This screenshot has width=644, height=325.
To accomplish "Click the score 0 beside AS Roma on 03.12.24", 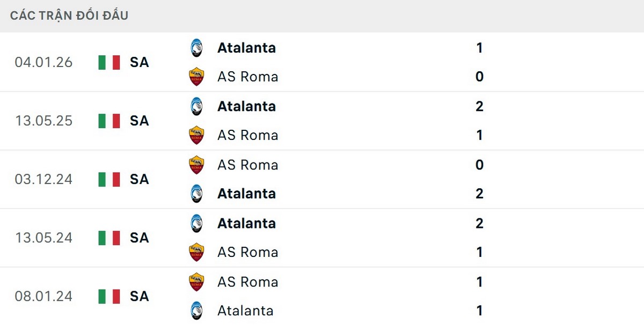I will coord(479,165).
